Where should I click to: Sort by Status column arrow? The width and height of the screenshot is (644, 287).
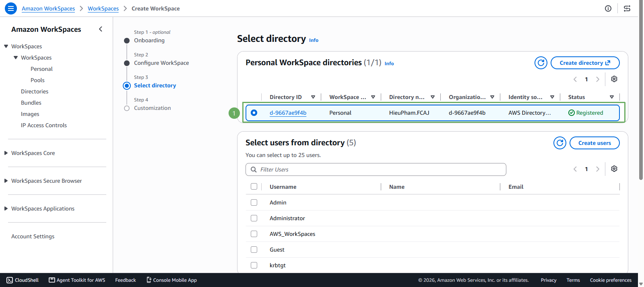(612, 97)
